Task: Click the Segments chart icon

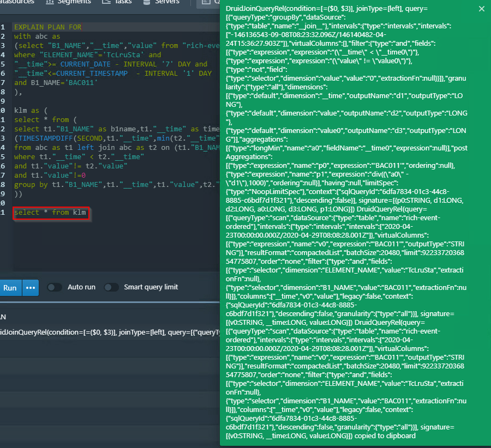Action: click(x=50, y=2)
